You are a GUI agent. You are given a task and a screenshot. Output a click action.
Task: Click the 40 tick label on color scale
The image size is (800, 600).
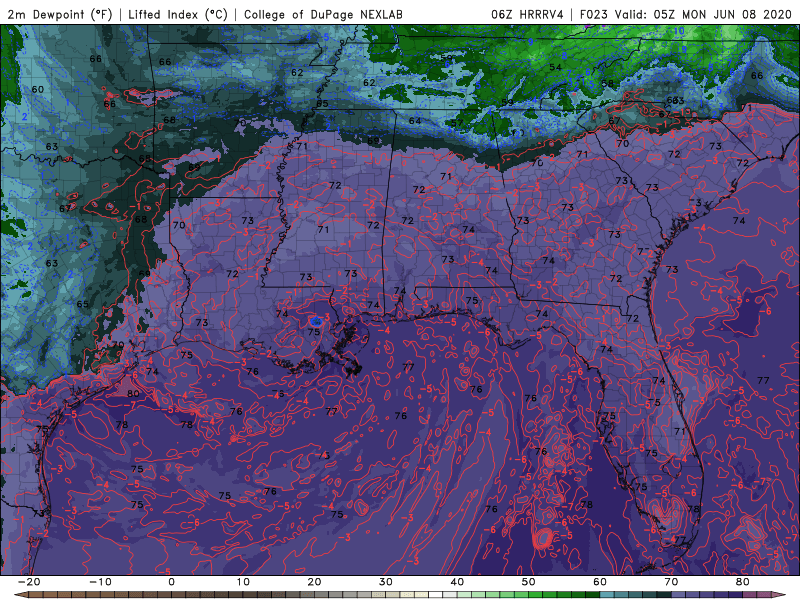click(x=457, y=582)
